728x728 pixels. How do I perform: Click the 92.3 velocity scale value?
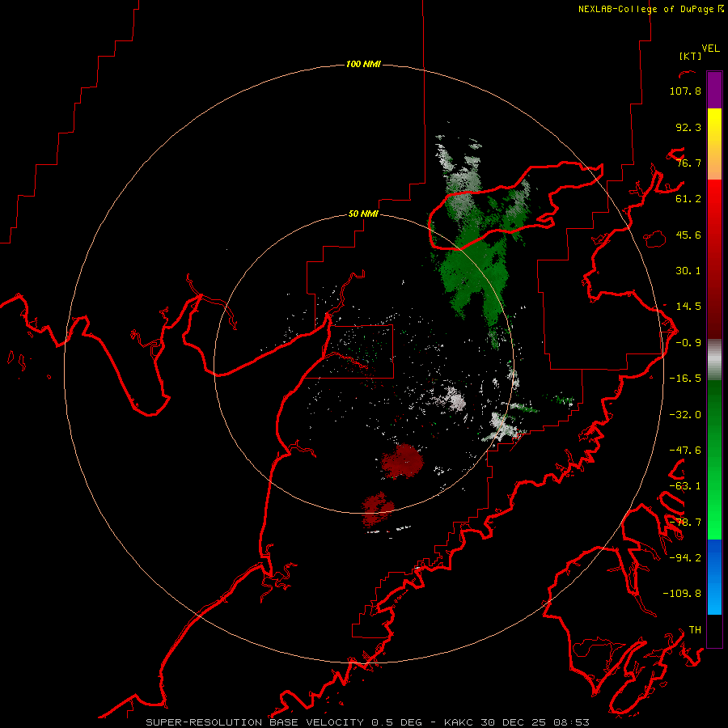point(688,127)
